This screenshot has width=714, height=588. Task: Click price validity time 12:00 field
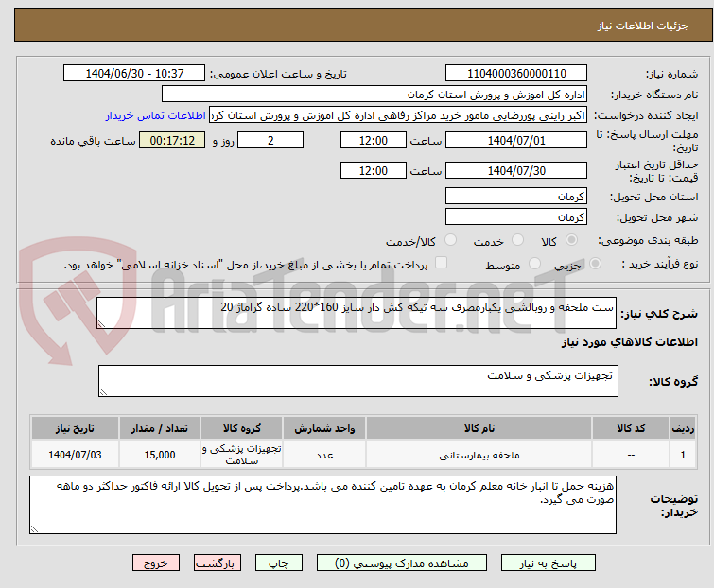(x=374, y=171)
